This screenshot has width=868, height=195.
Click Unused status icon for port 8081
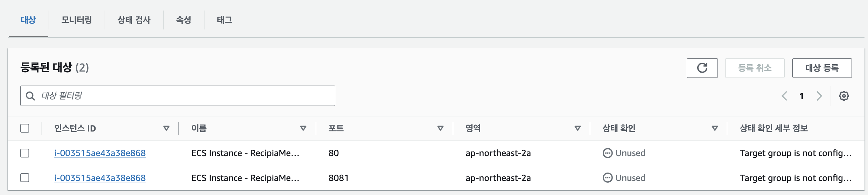point(608,178)
